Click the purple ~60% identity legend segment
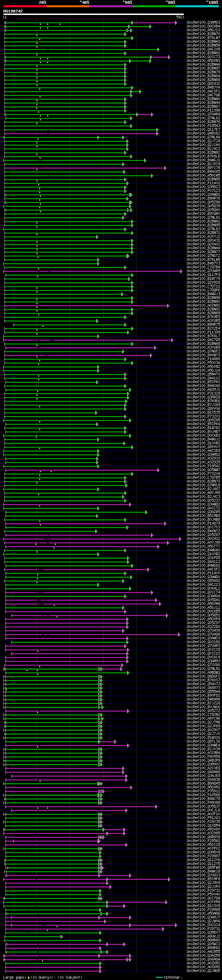The width and height of the screenshot is (222, 980). pyautogui.click(x=111, y=7)
